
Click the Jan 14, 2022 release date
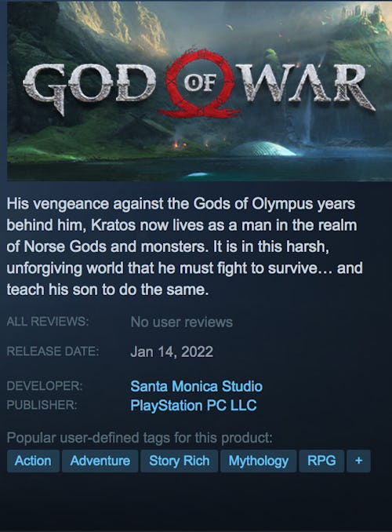172,352
